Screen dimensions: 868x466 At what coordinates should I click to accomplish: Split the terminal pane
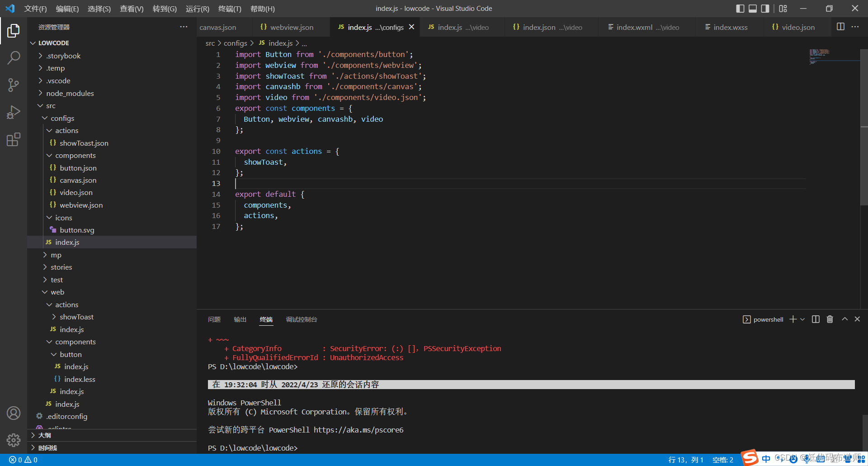[816, 319]
